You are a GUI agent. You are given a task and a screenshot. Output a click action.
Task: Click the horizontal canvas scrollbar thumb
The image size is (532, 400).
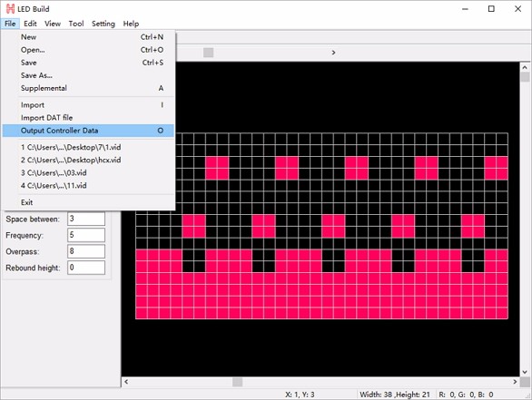[238, 382]
